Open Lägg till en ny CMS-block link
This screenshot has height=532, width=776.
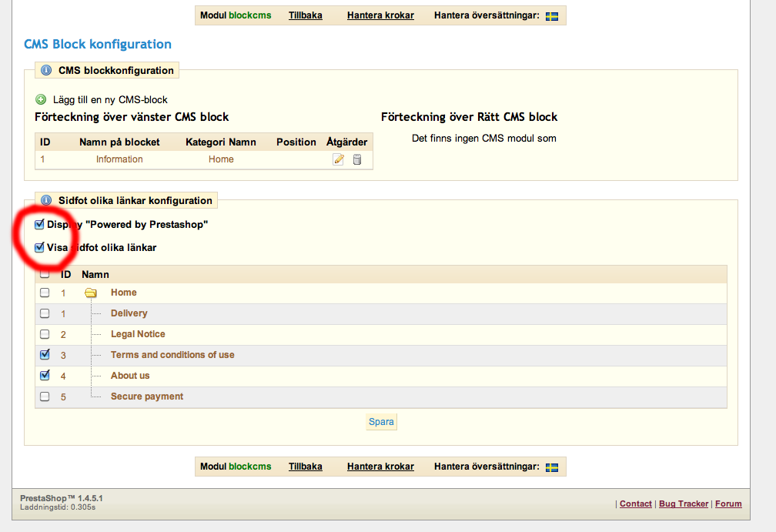pos(110,99)
